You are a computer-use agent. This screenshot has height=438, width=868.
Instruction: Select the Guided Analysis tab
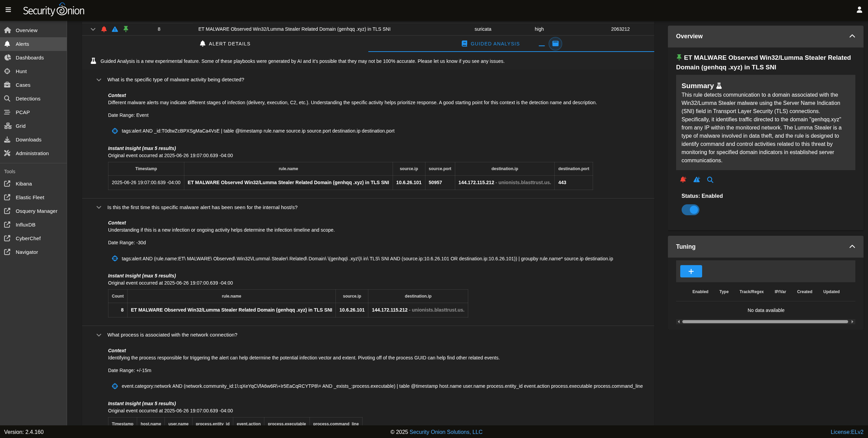click(x=490, y=44)
